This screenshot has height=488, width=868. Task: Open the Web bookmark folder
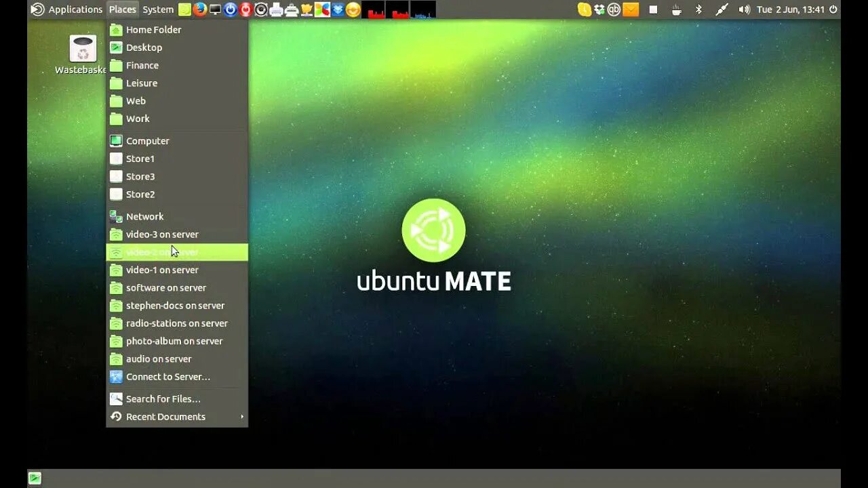coord(177,101)
